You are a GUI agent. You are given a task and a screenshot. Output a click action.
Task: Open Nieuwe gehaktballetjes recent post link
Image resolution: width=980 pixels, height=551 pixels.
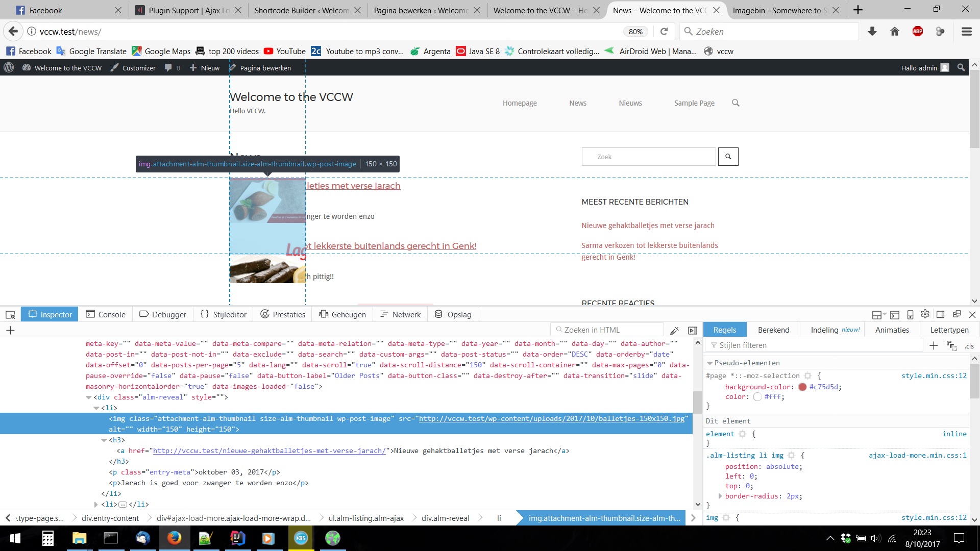(648, 226)
